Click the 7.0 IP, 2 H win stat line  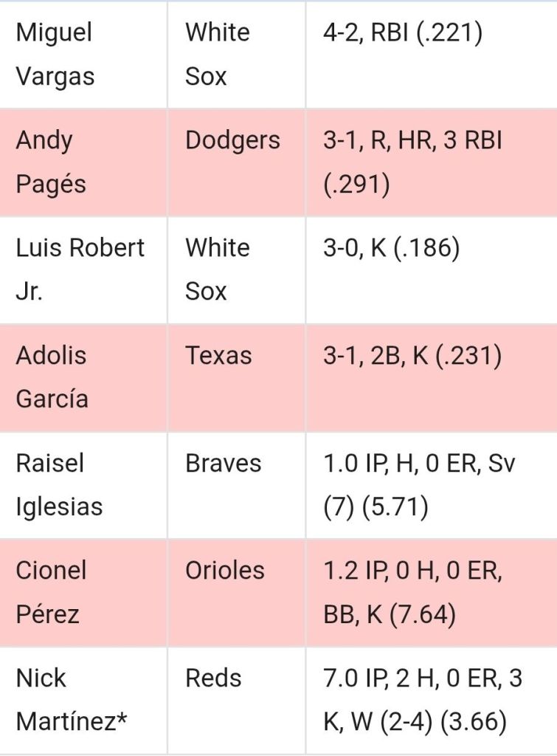(423, 701)
